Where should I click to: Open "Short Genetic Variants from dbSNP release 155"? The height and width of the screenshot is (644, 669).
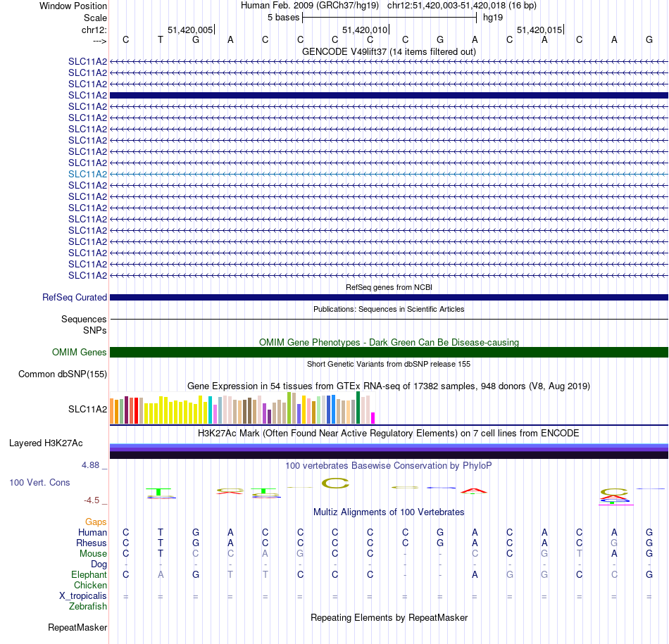click(x=389, y=364)
